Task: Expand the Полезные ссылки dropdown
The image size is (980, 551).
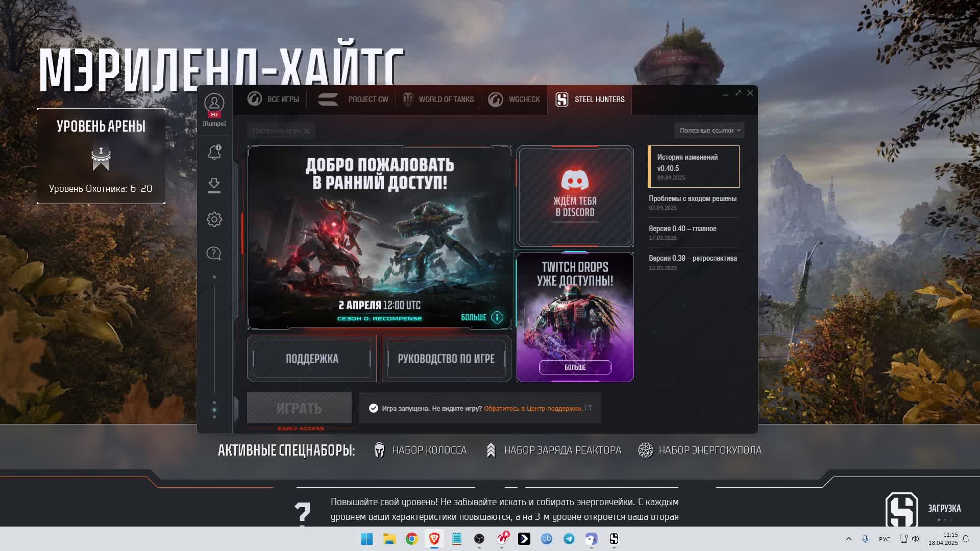Action: click(709, 131)
